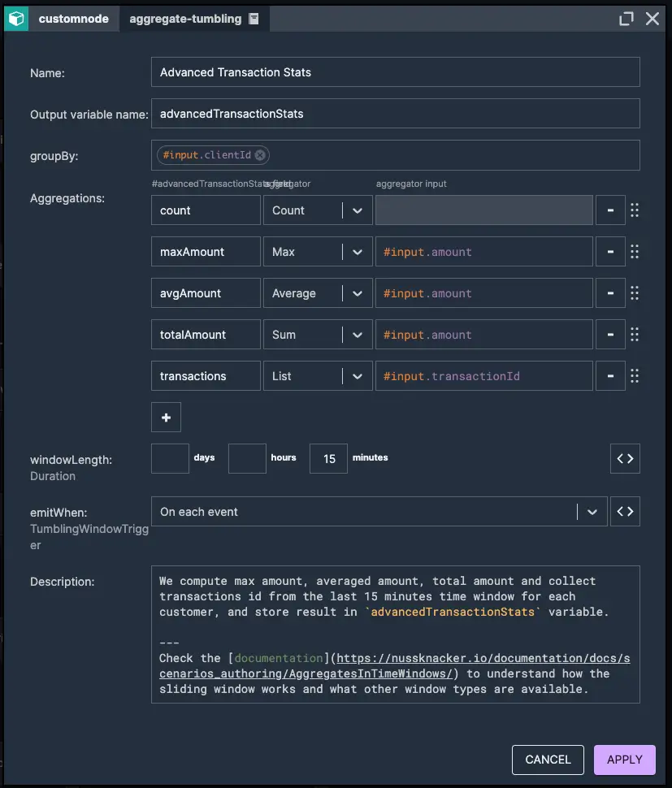
Task: Click the disabled Count aggregator input field
Action: (x=484, y=210)
